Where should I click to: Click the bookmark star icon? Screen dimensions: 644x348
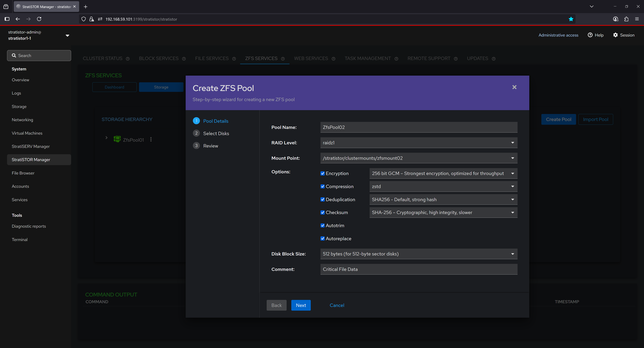click(571, 19)
